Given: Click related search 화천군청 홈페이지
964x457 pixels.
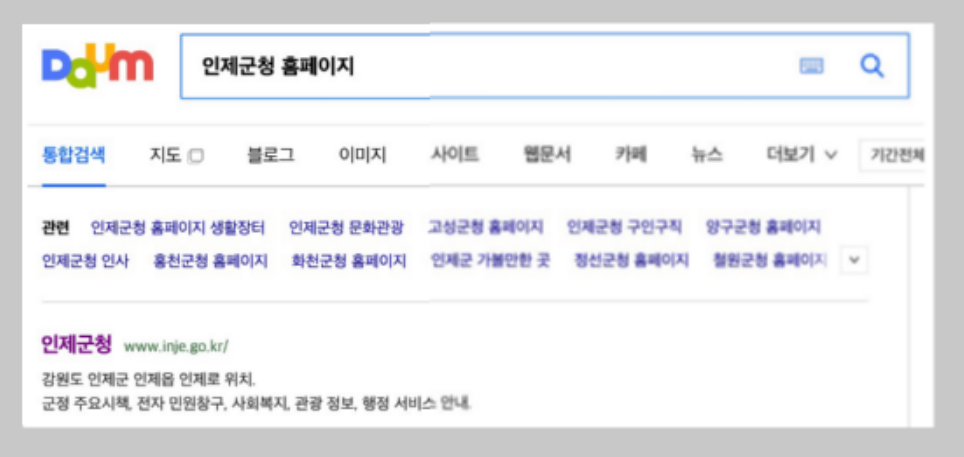Looking at the screenshot, I should (x=349, y=261).
